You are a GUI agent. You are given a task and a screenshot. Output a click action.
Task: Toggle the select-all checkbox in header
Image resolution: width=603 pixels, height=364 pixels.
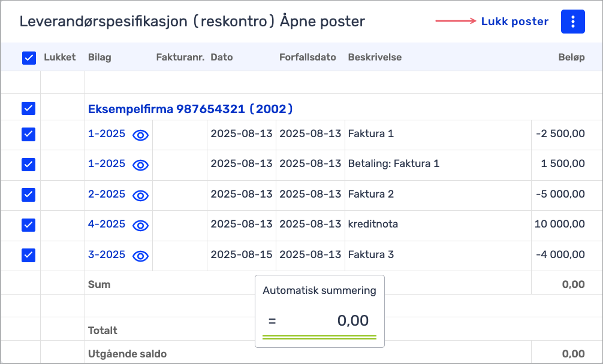[x=29, y=57]
